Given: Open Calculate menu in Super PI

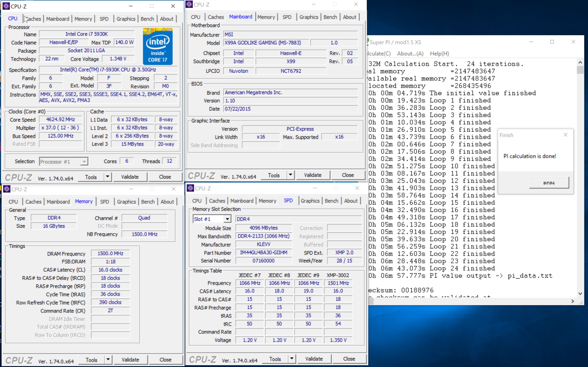Looking at the screenshot, I should tap(379, 53).
